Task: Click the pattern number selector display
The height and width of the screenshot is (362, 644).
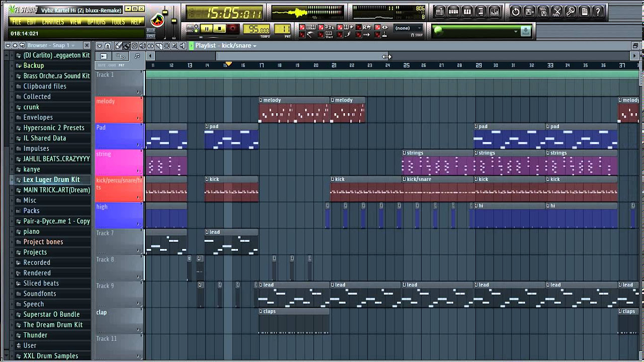Action: pos(282,29)
